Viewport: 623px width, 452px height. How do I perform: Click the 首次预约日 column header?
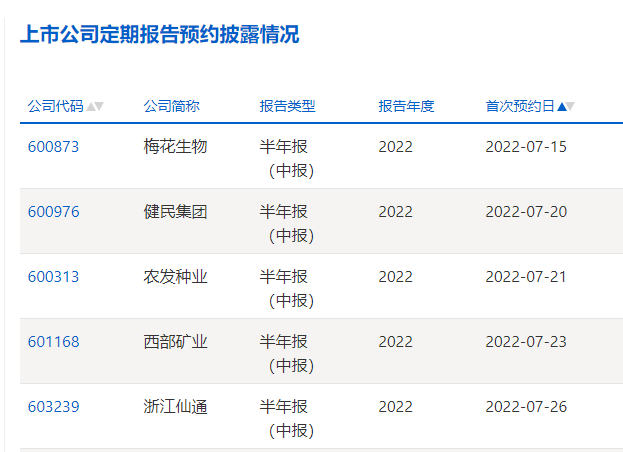[x=519, y=106]
